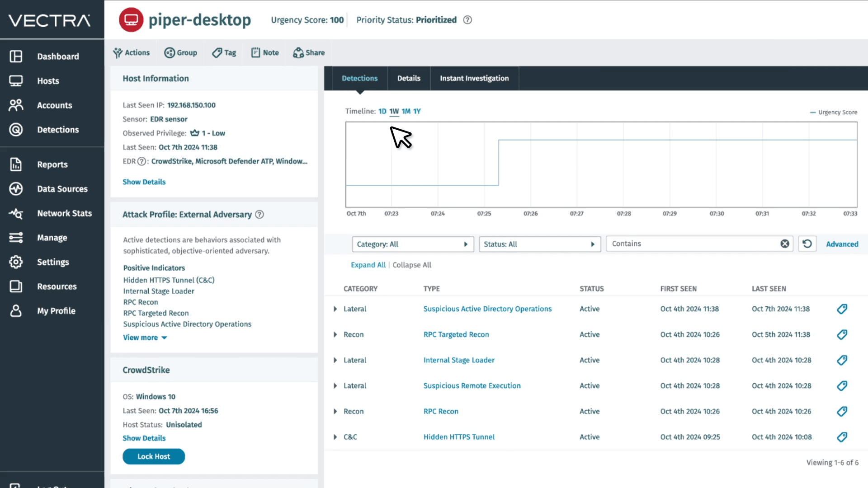
Task: Open the Instant Investigation tab
Action: [474, 78]
